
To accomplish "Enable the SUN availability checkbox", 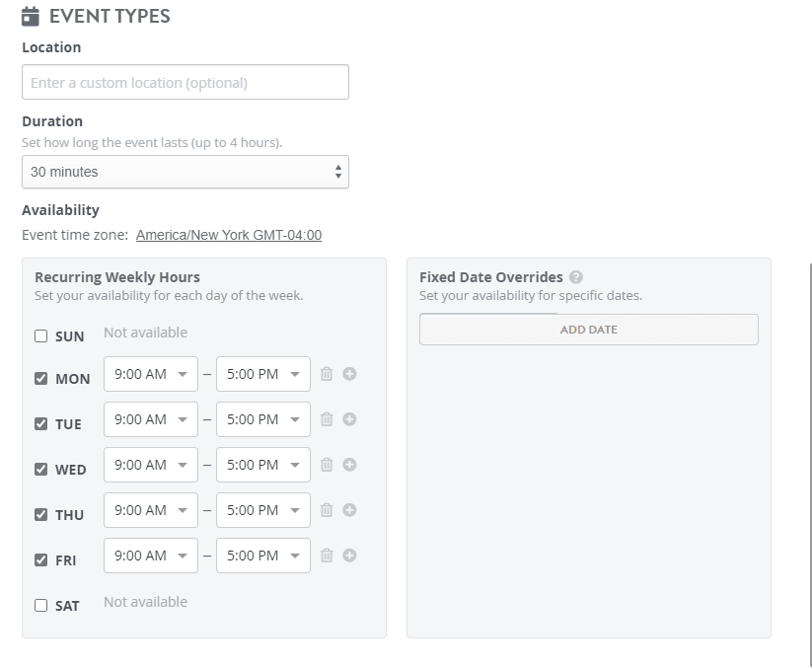I will click(40, 335).
